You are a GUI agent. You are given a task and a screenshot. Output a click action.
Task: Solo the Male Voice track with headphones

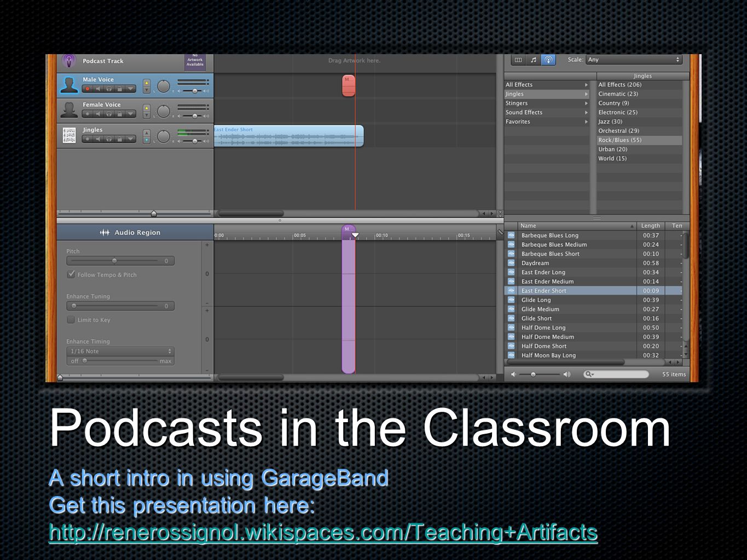[109, 89]
